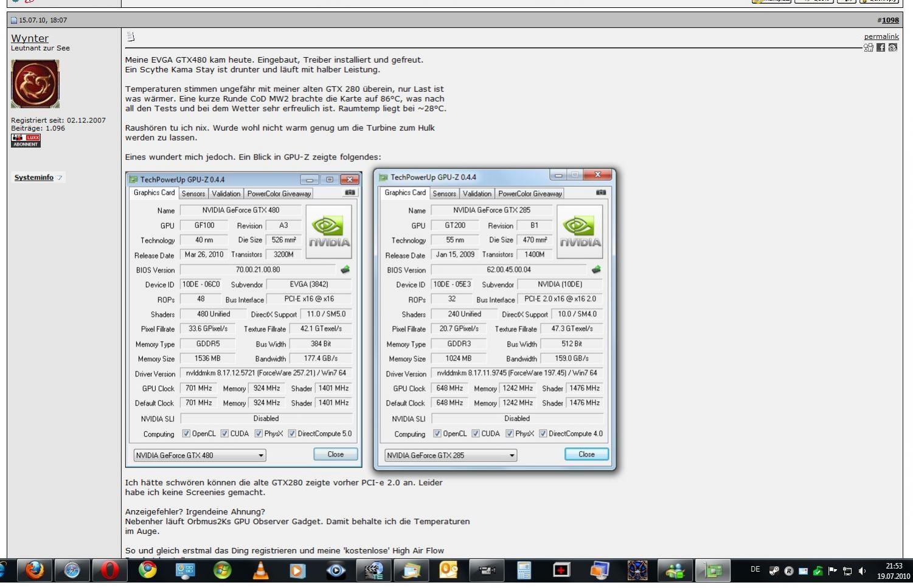Viewport: 913px width, 588px height.
Task: Click the first share icon left of Facebook
Action: (869, 47)
